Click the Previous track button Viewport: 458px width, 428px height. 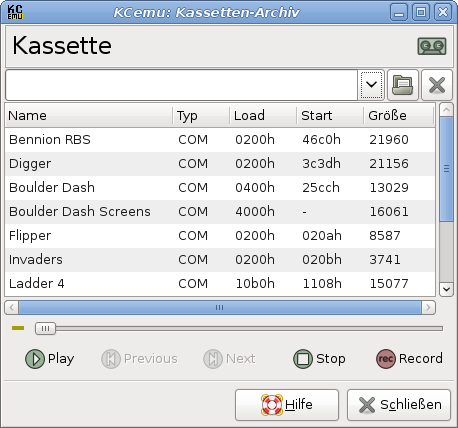coord(139,359)
